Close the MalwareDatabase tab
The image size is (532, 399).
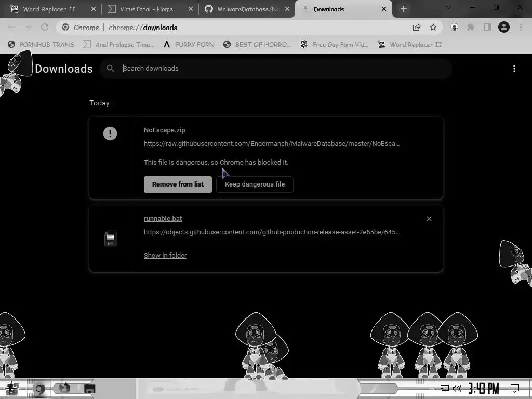[x=287, y=9]
